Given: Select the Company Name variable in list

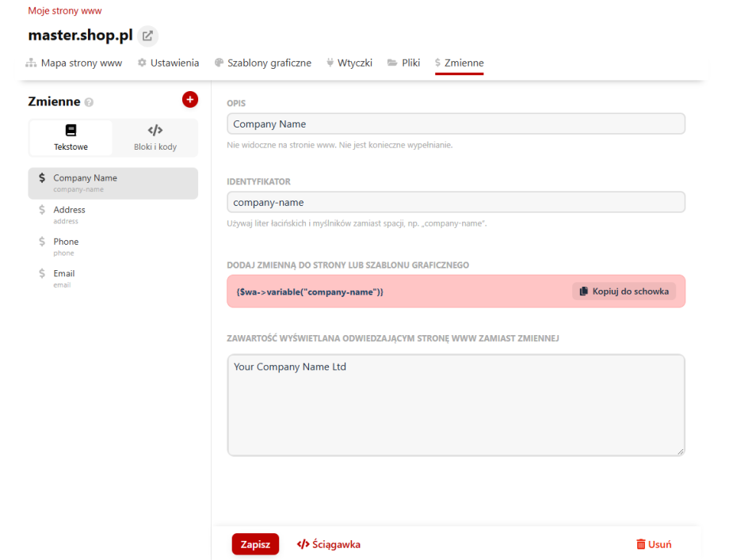Looking at the screenshot, I should coord(113,183).
